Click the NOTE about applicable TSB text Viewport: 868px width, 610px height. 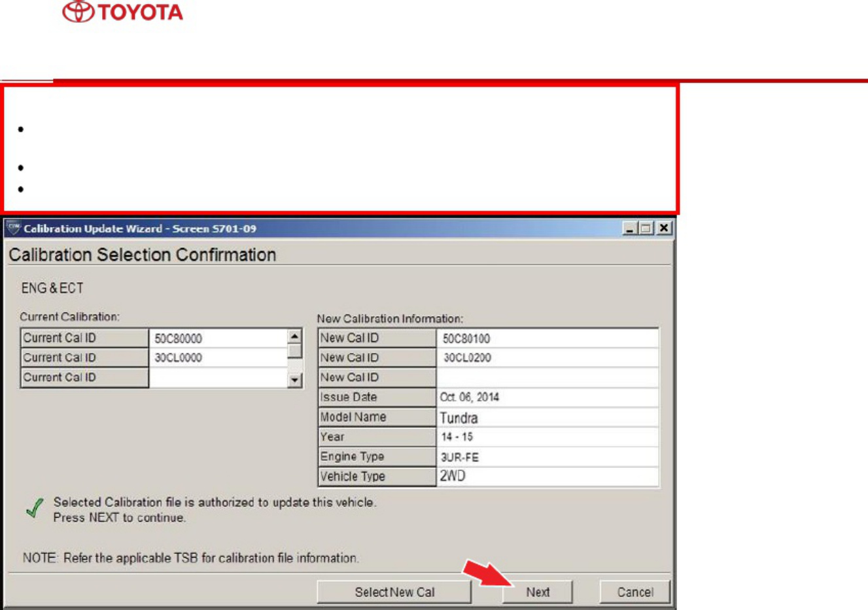pyautogui.click(x=191, y=558)
